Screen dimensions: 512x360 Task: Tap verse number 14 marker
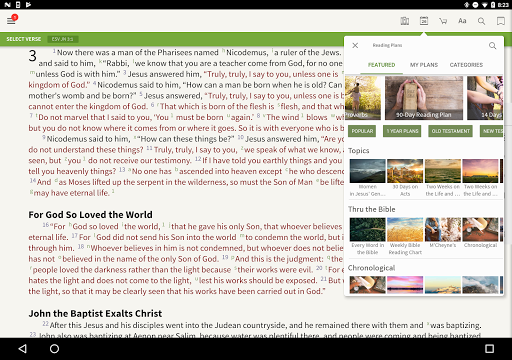click(x=32, y=181)
